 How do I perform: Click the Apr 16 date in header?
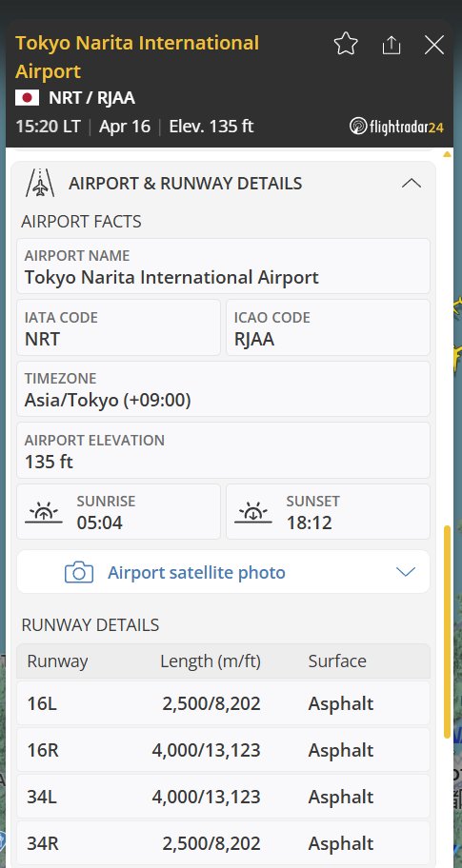[125, 127]
